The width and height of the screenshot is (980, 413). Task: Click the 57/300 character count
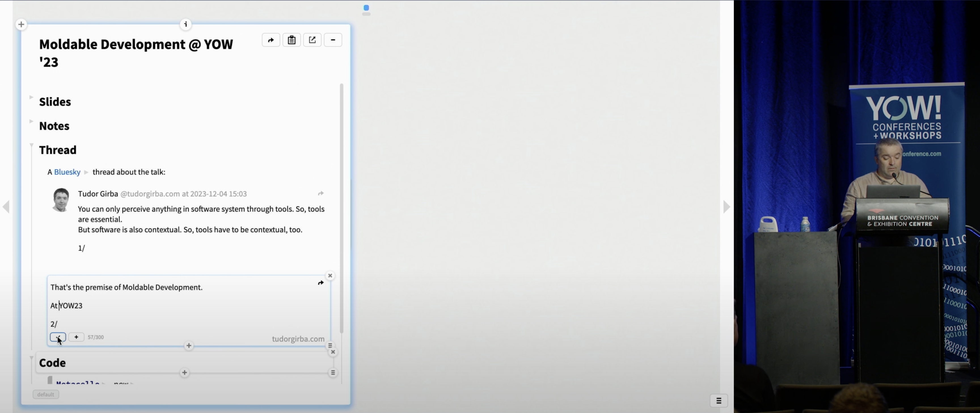point(96,337)
